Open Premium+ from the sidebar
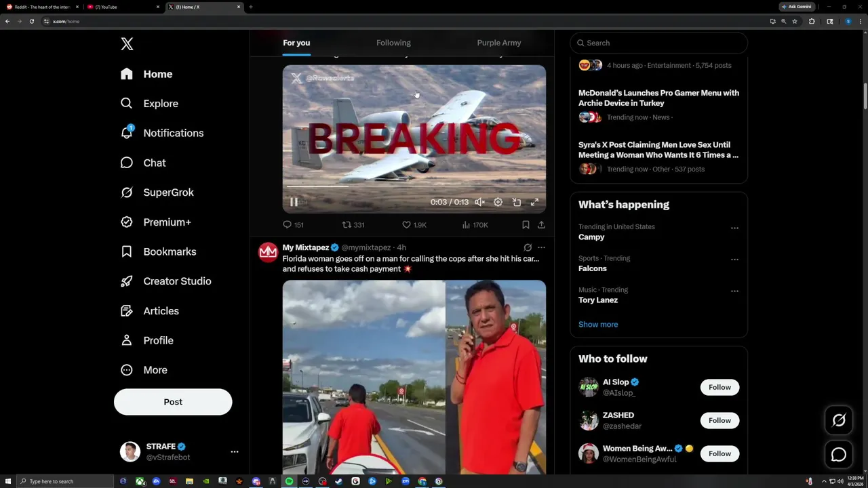868x488 pixels. point(155,222)
